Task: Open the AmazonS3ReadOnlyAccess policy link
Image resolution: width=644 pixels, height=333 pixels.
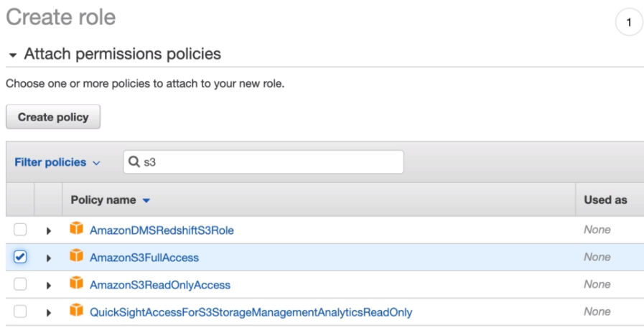Action: click(x=159, y=285)
